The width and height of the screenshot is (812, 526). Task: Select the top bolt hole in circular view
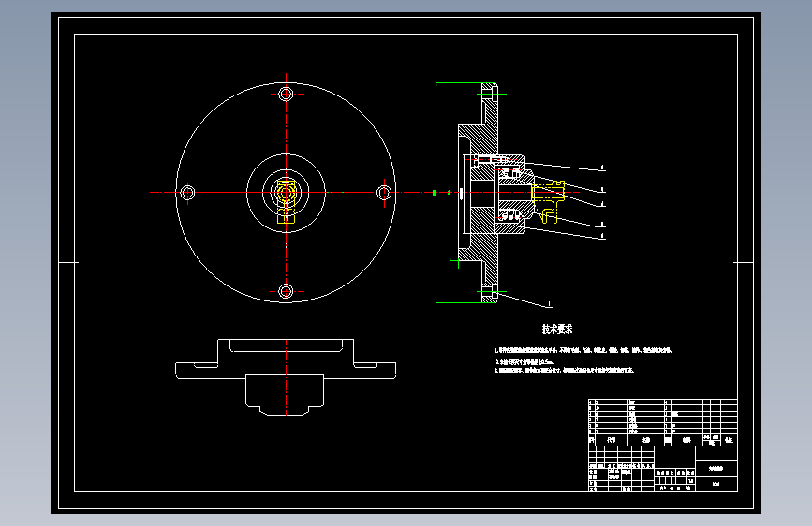coord(286,95)
